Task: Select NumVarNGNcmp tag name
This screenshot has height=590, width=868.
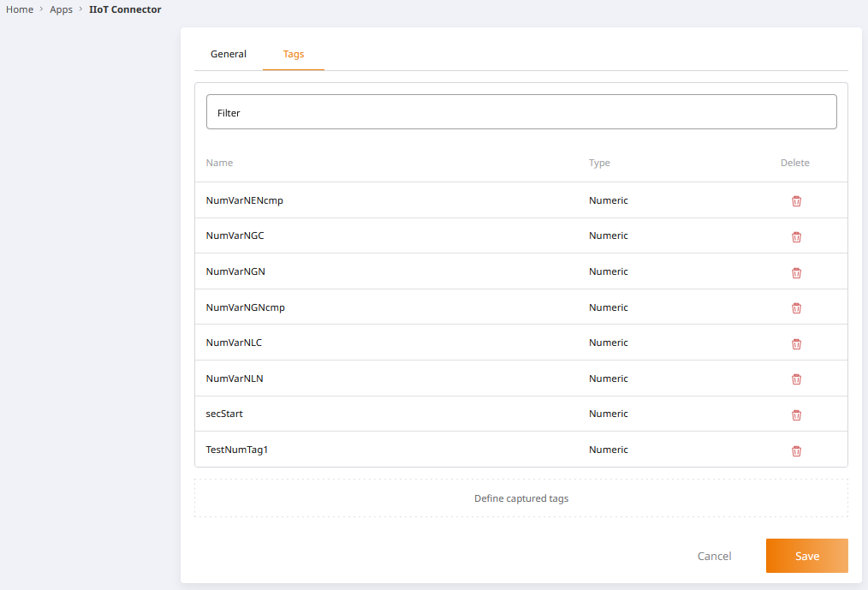Action: pyautogui.click(x=245, y=307)
